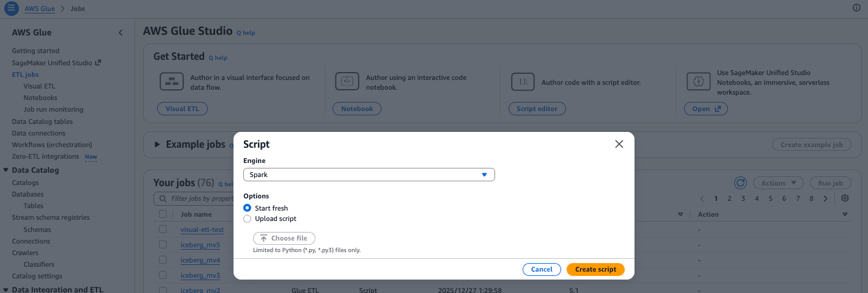
Task: Check the iceberg_mv5 job row
Action: (x=163, y=244)
